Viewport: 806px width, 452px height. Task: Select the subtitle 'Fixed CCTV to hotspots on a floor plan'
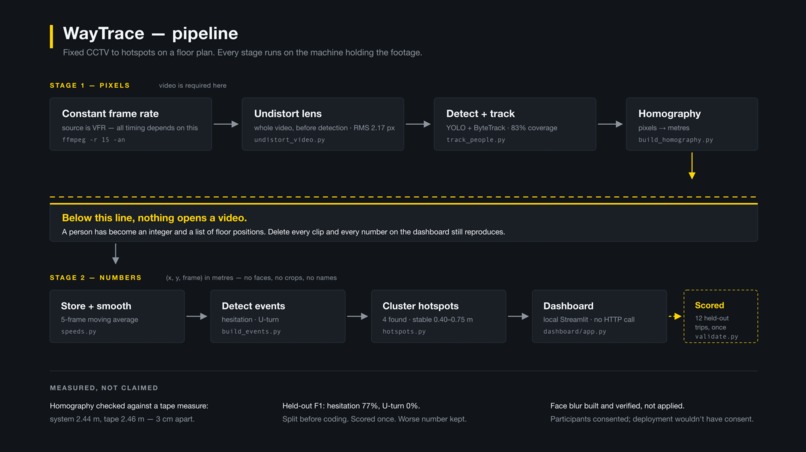pos(138,52)
